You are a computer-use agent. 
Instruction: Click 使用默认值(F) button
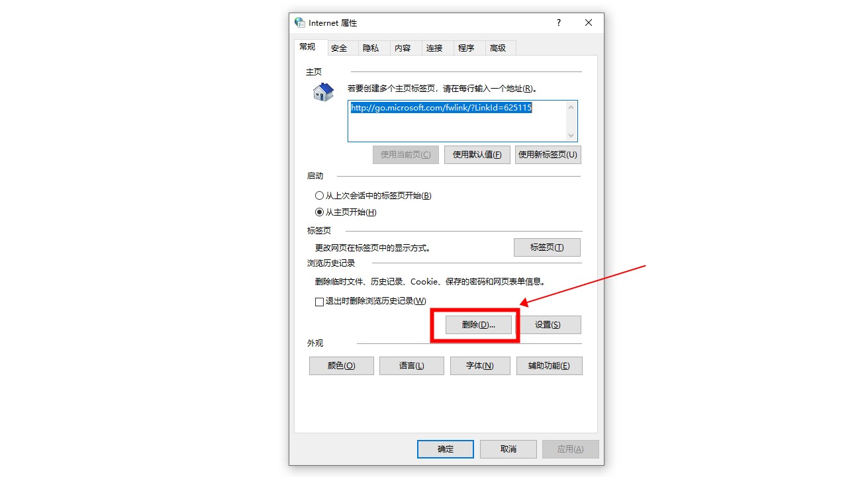[477, 155]
